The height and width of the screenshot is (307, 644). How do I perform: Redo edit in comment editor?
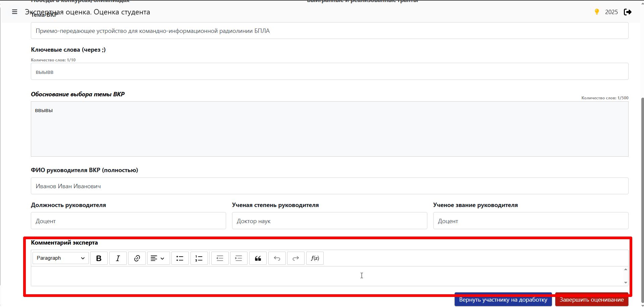point(296,258)
